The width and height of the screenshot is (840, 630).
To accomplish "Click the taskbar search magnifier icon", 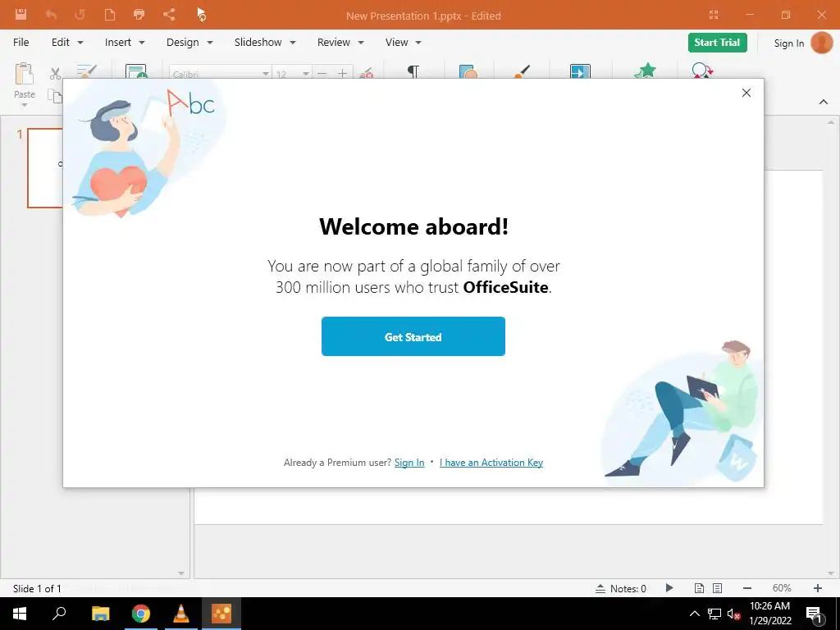I will (59, 613).
